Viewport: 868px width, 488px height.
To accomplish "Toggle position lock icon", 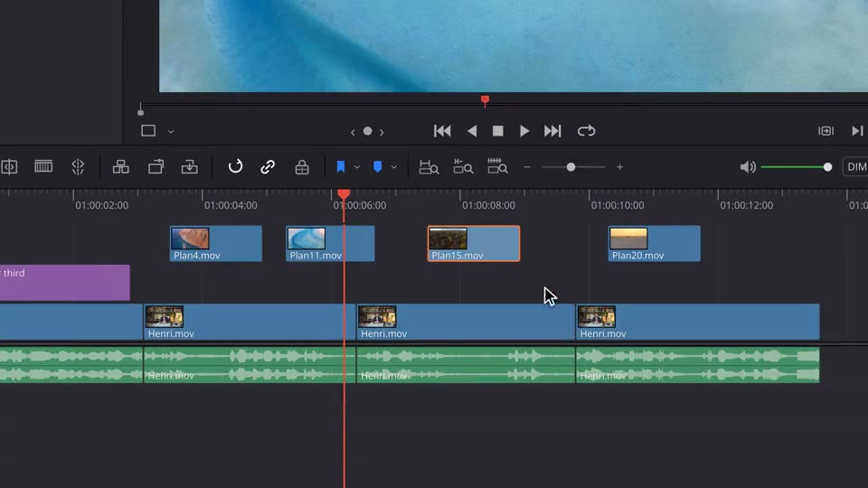I will point(302,166).
